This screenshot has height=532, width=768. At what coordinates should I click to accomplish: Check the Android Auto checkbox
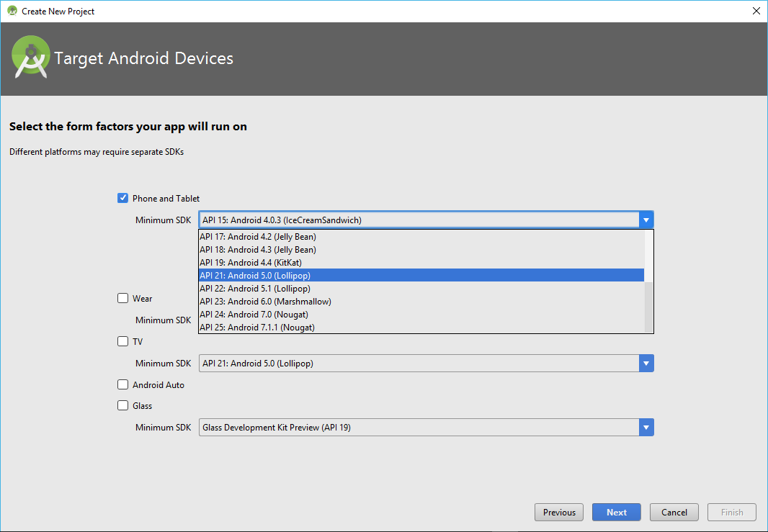(123, 384)
